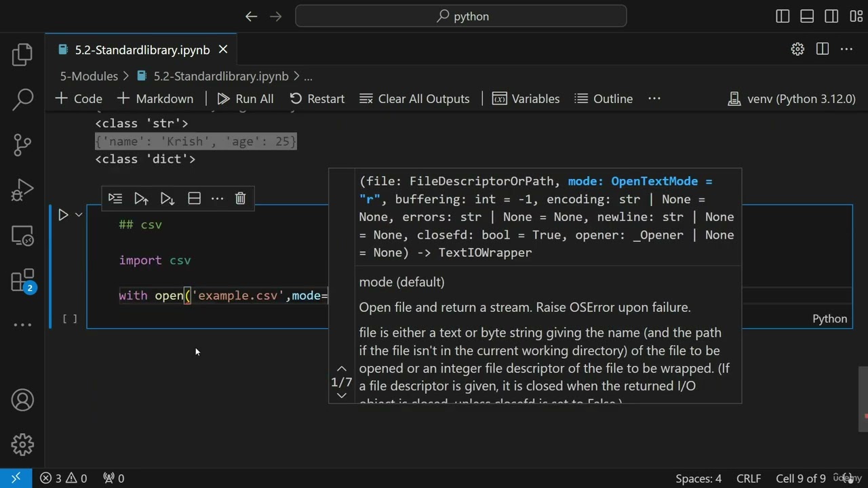Open the Explorer view in activity bar
Image resolution: width=868 pixels, height=488 pixels.
pos(22,54)
